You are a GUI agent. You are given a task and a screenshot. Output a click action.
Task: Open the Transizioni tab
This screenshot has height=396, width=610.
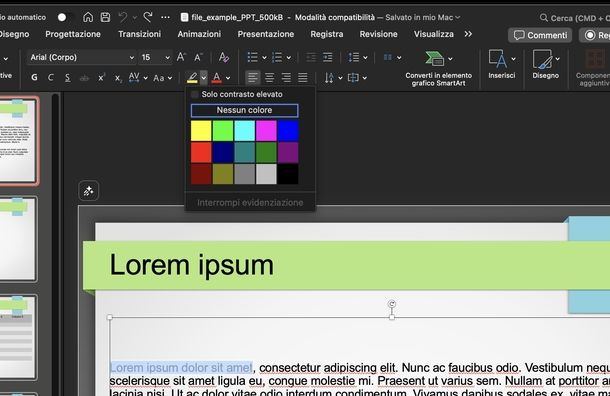pos(139,34)
